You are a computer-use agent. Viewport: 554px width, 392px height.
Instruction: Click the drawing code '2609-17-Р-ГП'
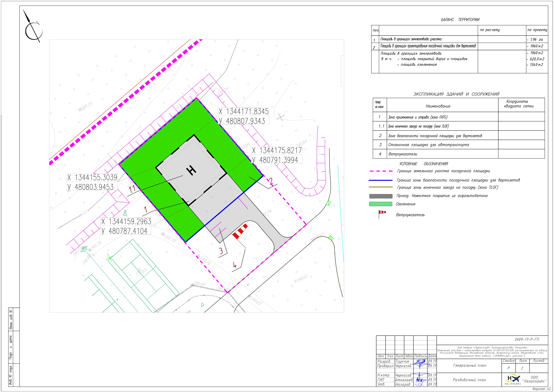coord(527,339)
